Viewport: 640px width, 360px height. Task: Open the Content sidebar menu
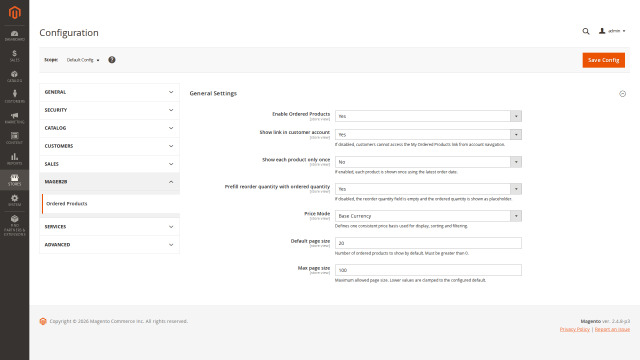[14, 138]
